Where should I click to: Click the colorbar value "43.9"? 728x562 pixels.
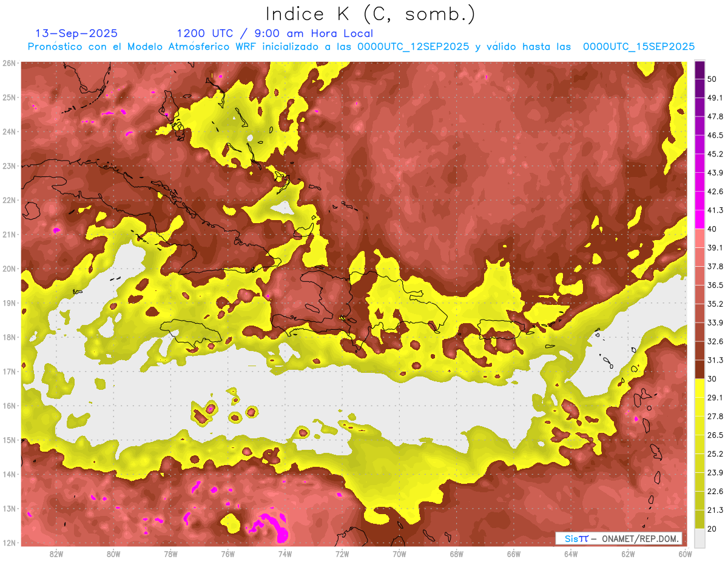click(715, 173)
